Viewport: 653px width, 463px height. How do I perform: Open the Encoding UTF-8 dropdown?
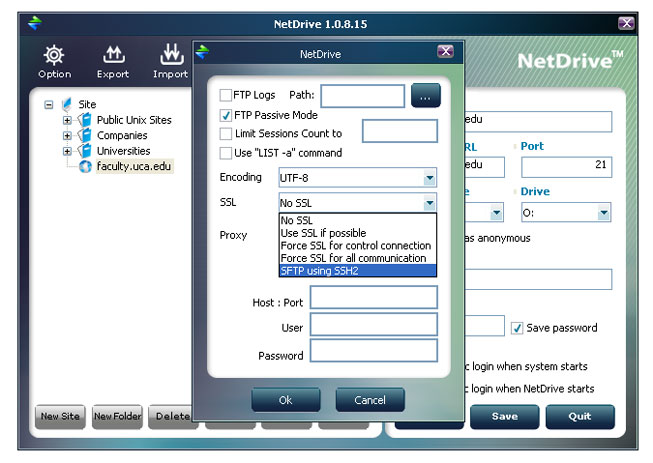click(x=357, y=178)
